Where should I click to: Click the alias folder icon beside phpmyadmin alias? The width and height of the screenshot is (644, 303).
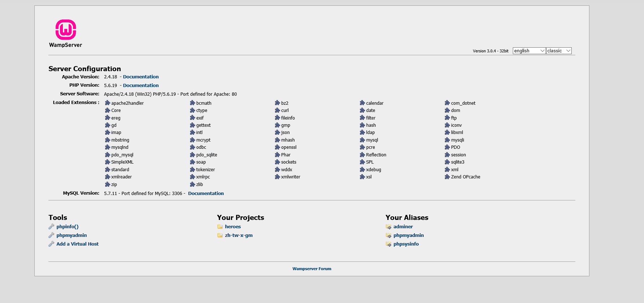pyautogui.click(x=388, y=235)
